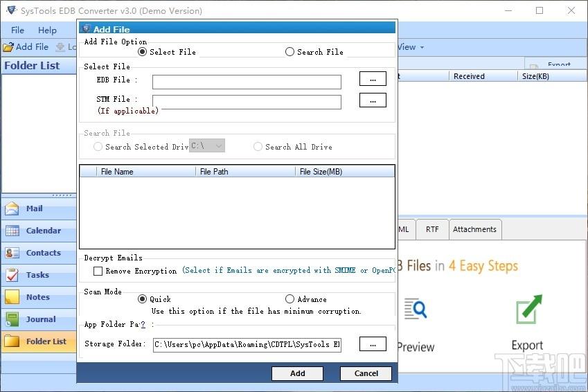Click the Export button above the Size(KB) column

tap(555, 64)
